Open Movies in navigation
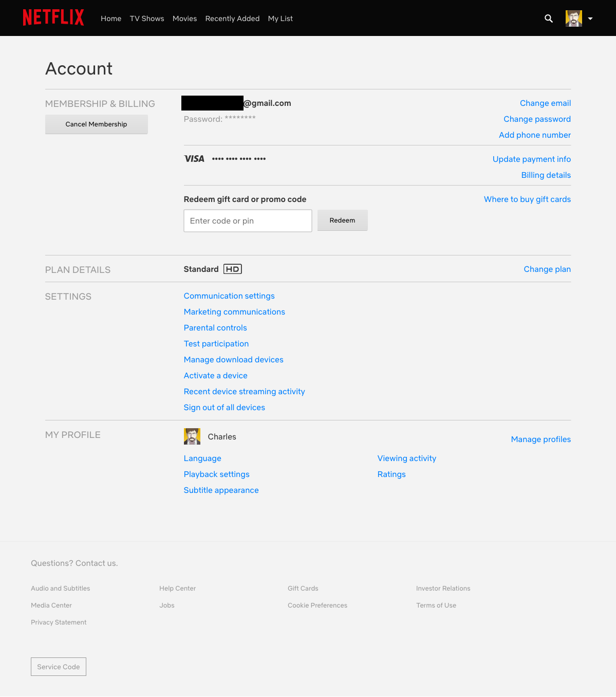616x697 pixels. (185, 19)
